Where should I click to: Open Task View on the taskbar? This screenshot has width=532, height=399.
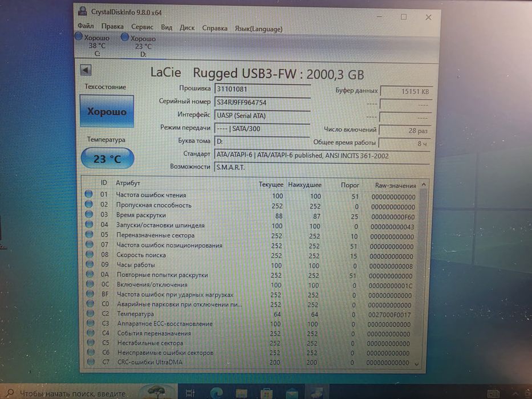pyautogui.click(x=190, y=393)
